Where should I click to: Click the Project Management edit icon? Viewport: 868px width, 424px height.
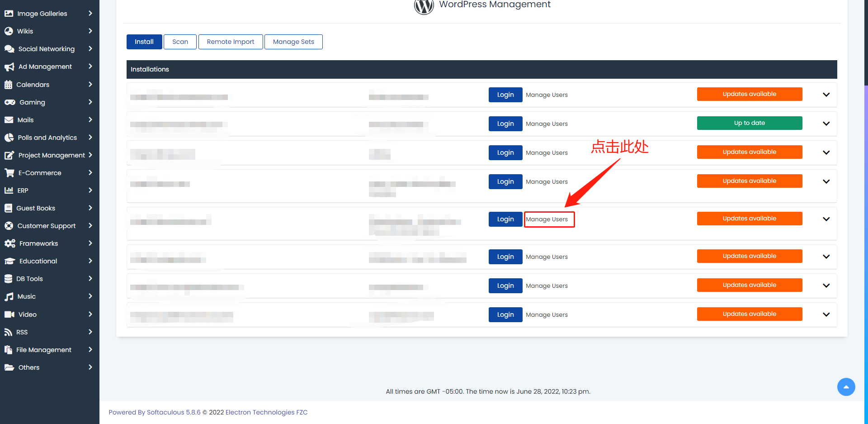point(9,155)
